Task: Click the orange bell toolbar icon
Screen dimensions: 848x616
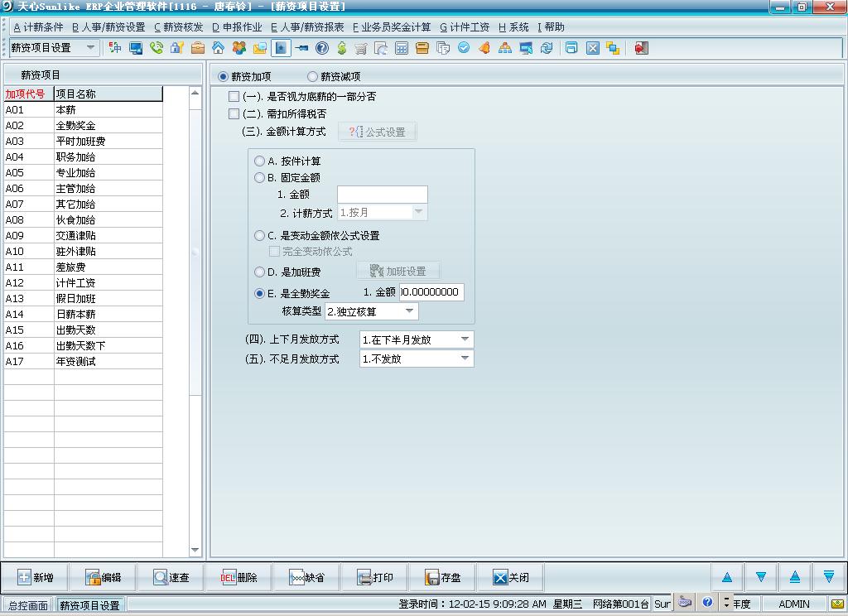Action: click(484, 48)
